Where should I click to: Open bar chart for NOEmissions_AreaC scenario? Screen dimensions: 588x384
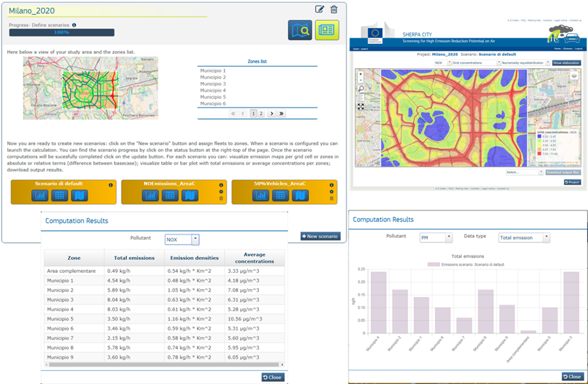point(150,195)
